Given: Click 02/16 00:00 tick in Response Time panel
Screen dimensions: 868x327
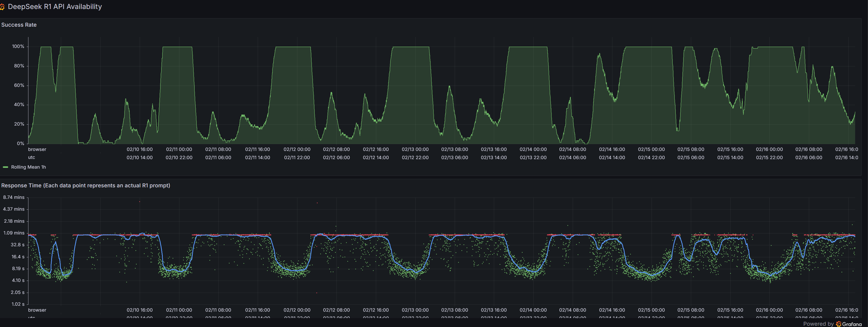Looking at the screenshot, I should 769,310.
